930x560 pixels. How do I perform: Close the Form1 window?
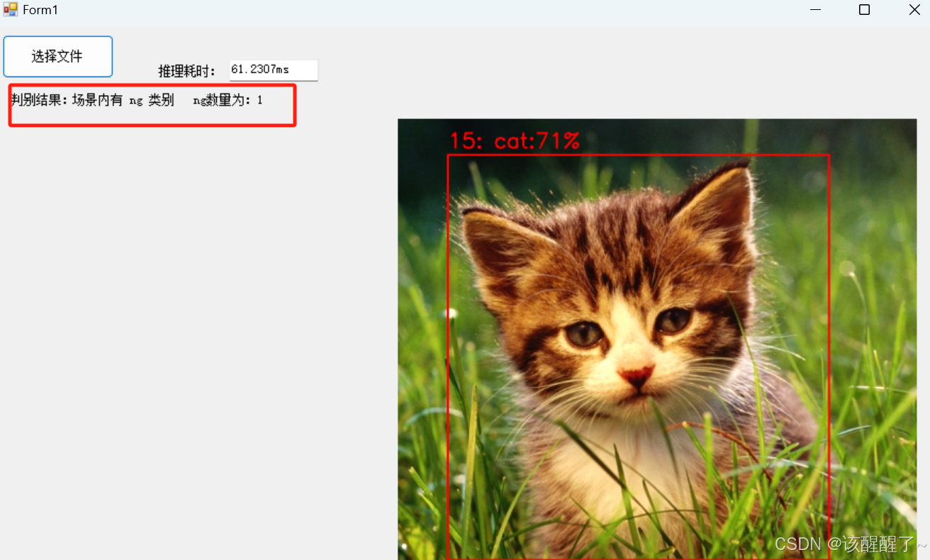coord(914,10)
